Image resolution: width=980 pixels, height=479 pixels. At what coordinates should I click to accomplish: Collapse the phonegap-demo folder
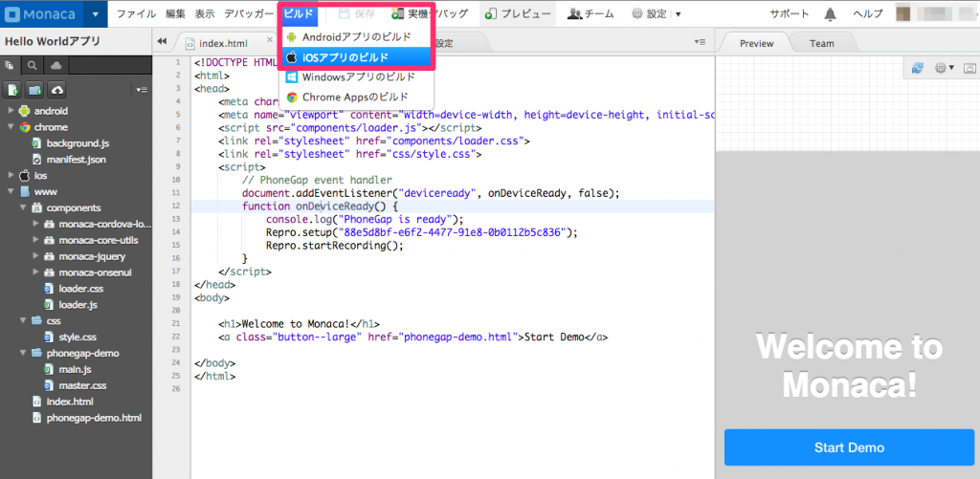pyautogui.click(x=23, y=354)
